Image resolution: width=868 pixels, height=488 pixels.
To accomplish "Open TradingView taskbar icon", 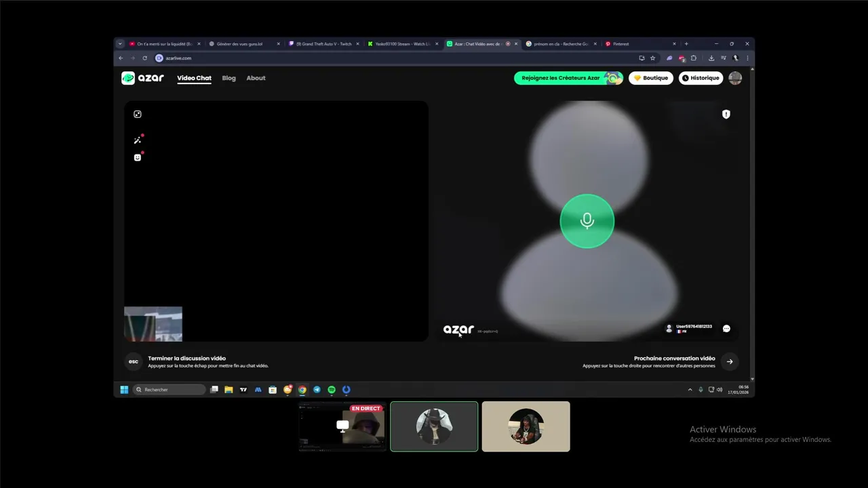I will pyautogui.click(x=243, y=390).
